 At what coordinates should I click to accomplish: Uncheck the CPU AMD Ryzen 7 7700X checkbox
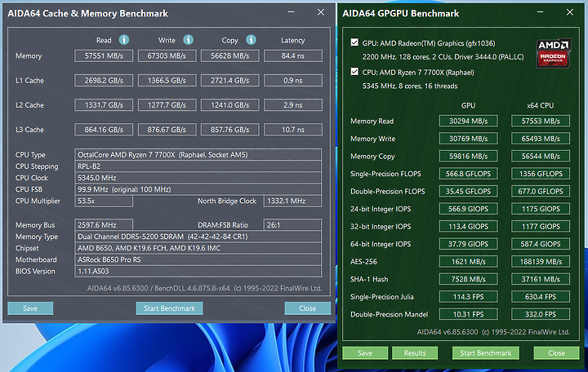click(x=354, y=72)
